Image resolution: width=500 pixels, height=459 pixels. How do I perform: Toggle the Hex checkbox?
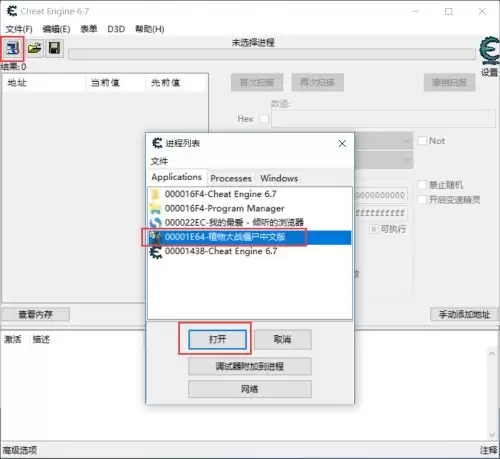click(264, 119)
